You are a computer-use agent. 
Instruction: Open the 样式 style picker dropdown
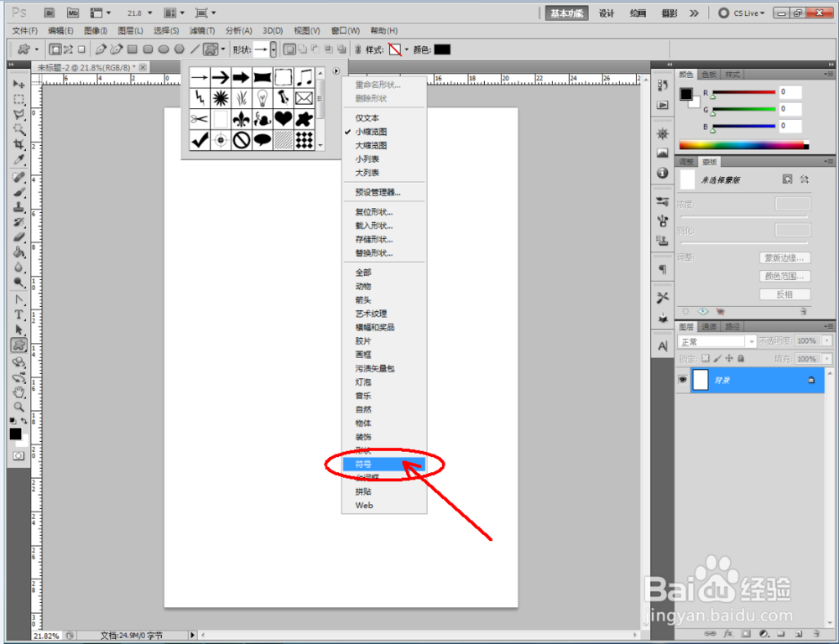coord(407,49)
